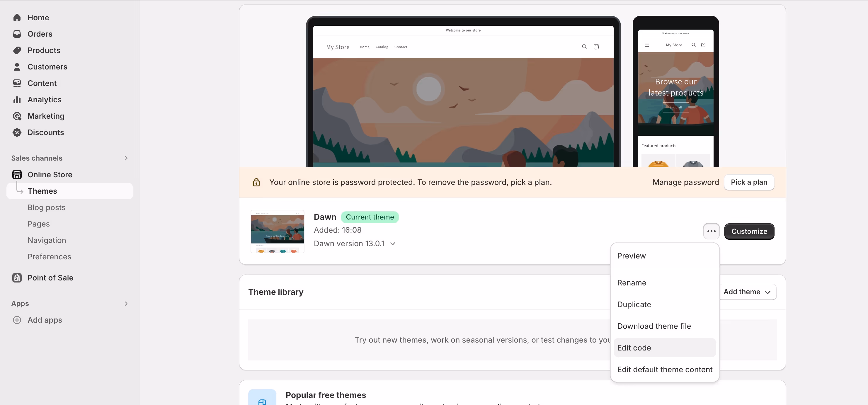Click the Discounts badge icon
The height and width of the screenshot is (405, 868).
17,132
